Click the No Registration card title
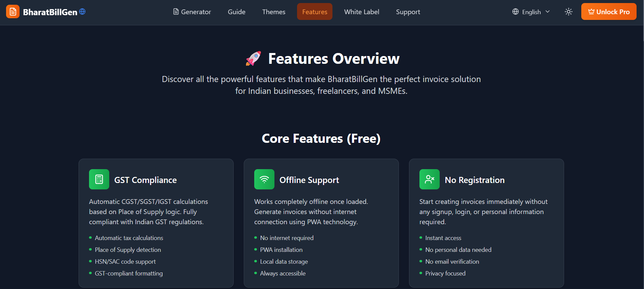The image size is (644, 289). [475, 180]
